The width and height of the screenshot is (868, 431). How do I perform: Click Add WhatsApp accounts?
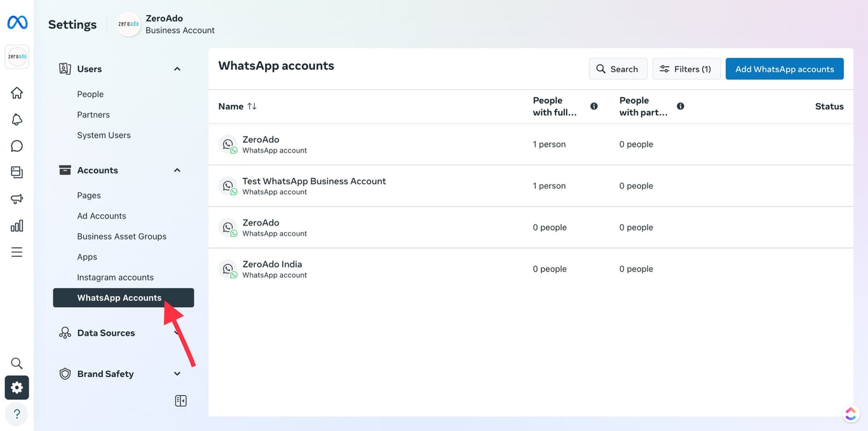coord(784,69)
